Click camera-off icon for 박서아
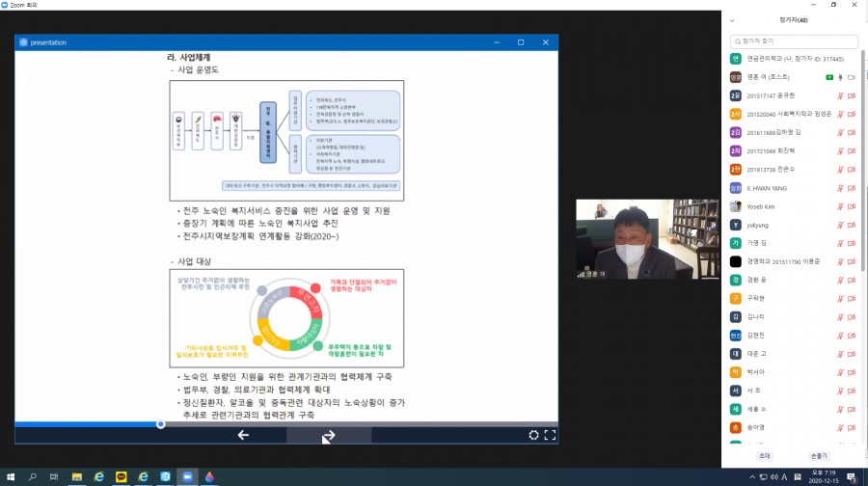The image size is (868, 486). point(852,372)
